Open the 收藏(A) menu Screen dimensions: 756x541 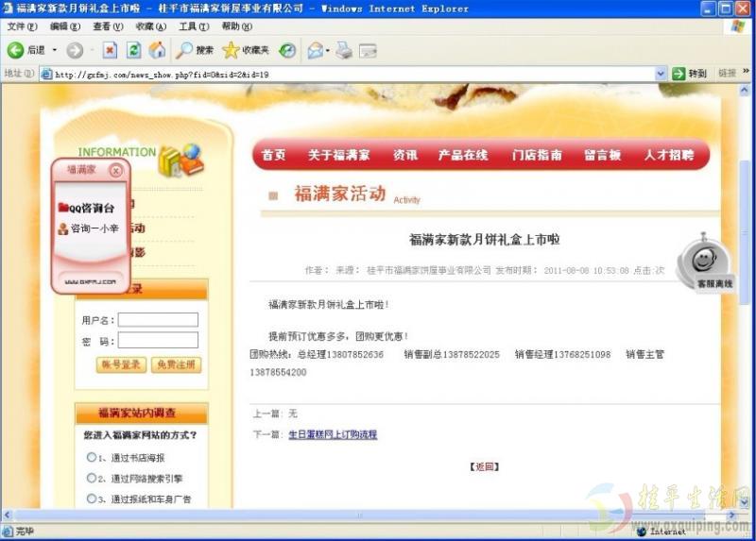click(151, 26)
